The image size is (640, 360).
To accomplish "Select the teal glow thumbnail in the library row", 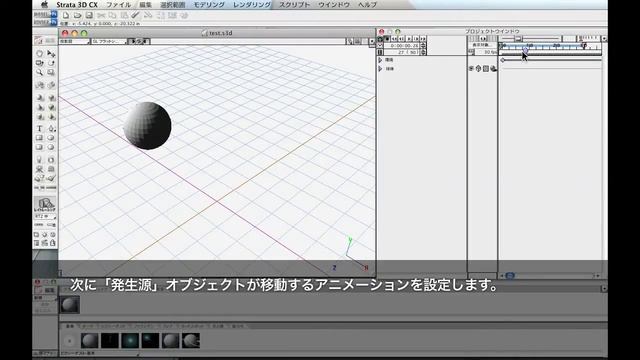I will pos(130,340).
